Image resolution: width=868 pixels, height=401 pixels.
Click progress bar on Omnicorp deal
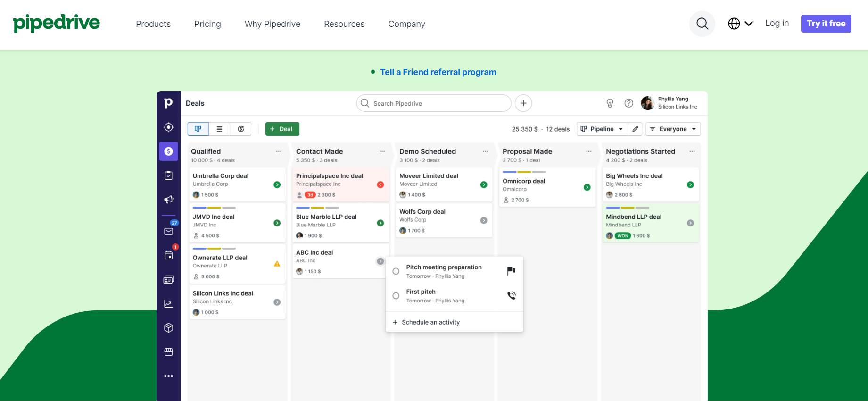coord(524,172)
